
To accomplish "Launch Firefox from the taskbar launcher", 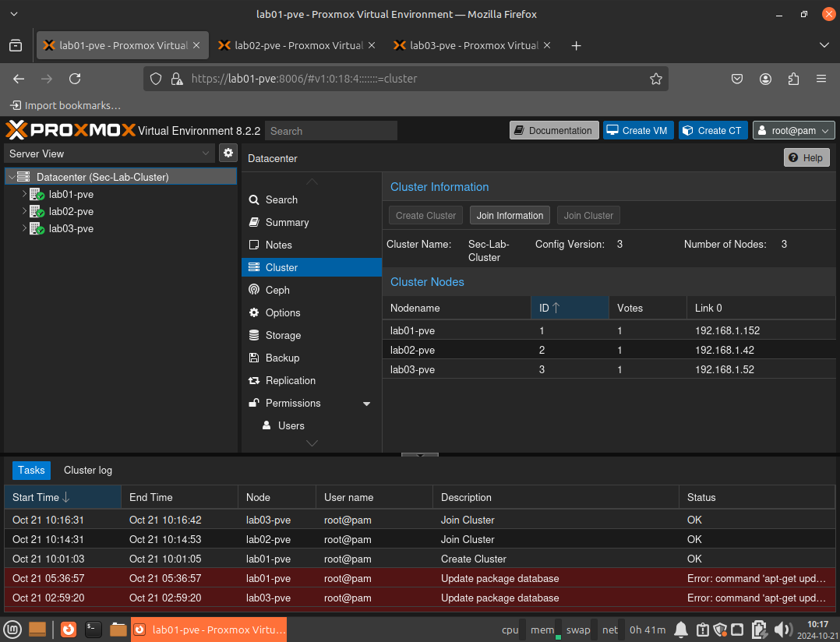I will click(69, 630).
